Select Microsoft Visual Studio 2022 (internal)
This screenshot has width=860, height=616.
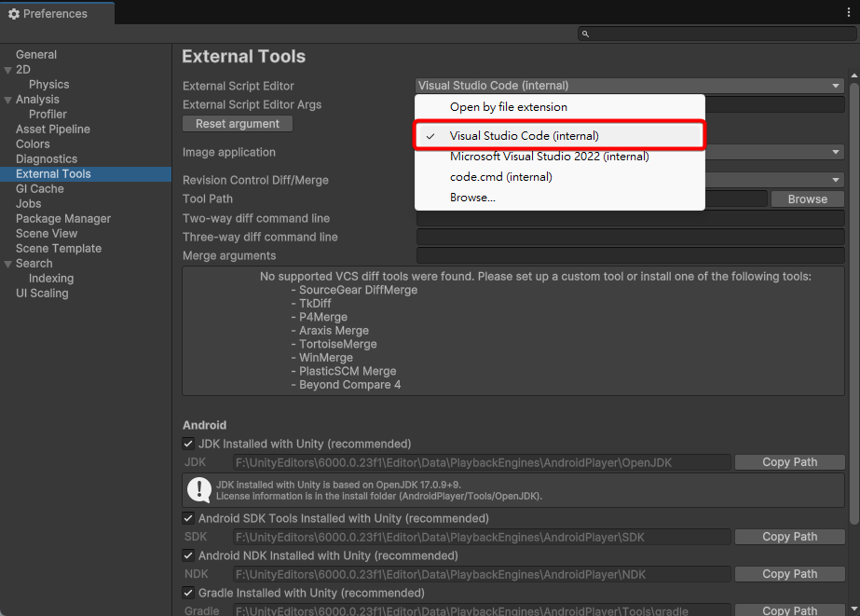(549, 157)
